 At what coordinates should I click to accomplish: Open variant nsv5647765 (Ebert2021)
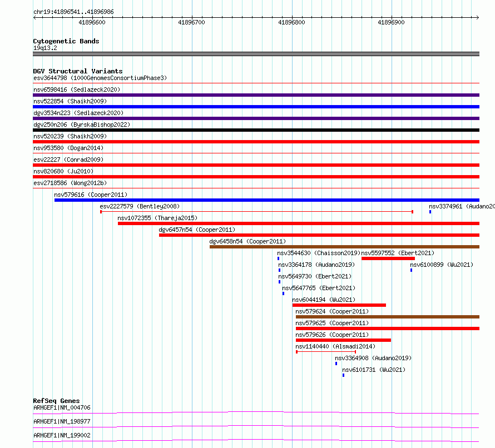tap(319, 288)
